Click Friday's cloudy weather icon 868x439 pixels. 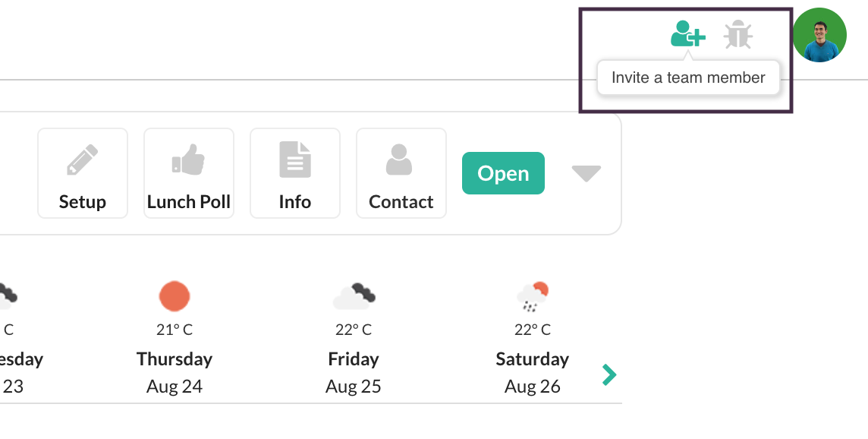click(x=354, y=295)
